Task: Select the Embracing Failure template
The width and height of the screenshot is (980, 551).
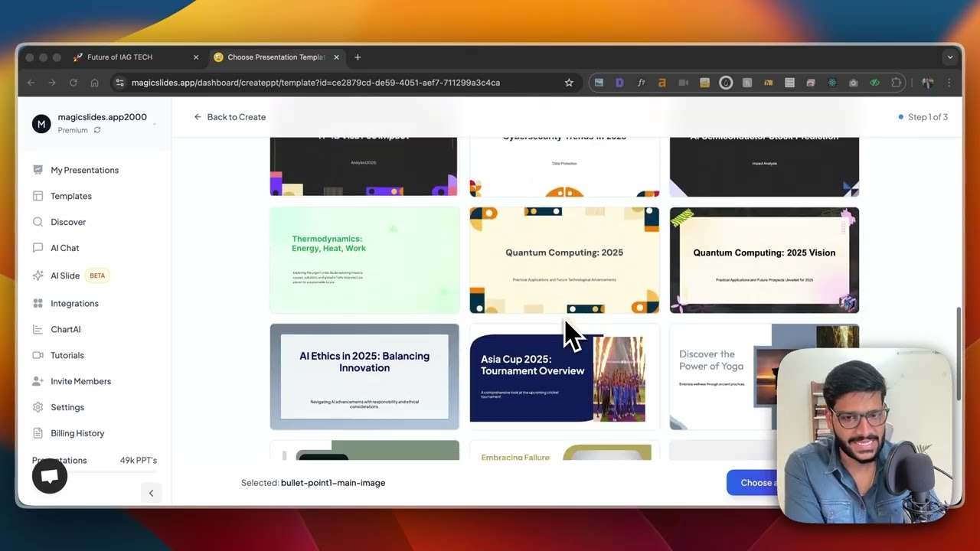Action: click(x=564, y=451)
